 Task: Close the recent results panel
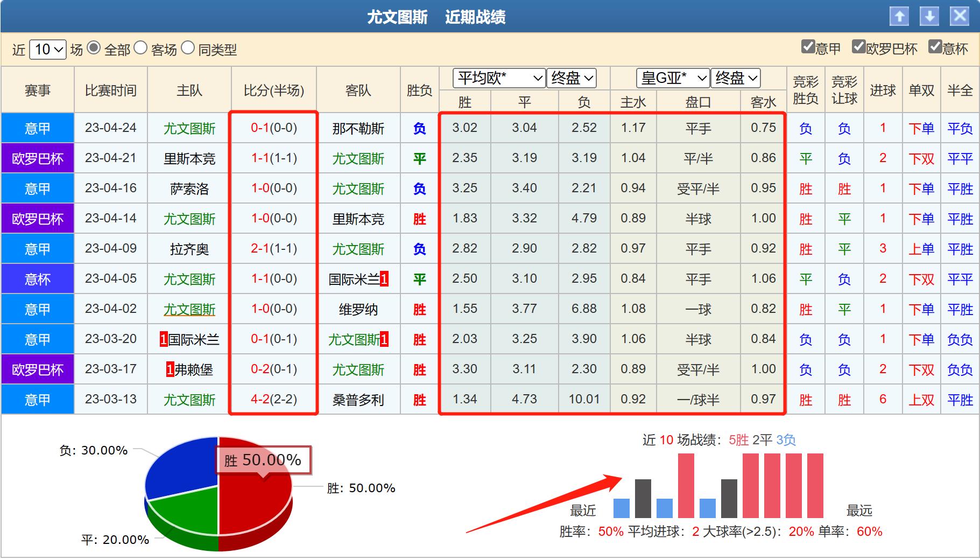pos(960,17)
